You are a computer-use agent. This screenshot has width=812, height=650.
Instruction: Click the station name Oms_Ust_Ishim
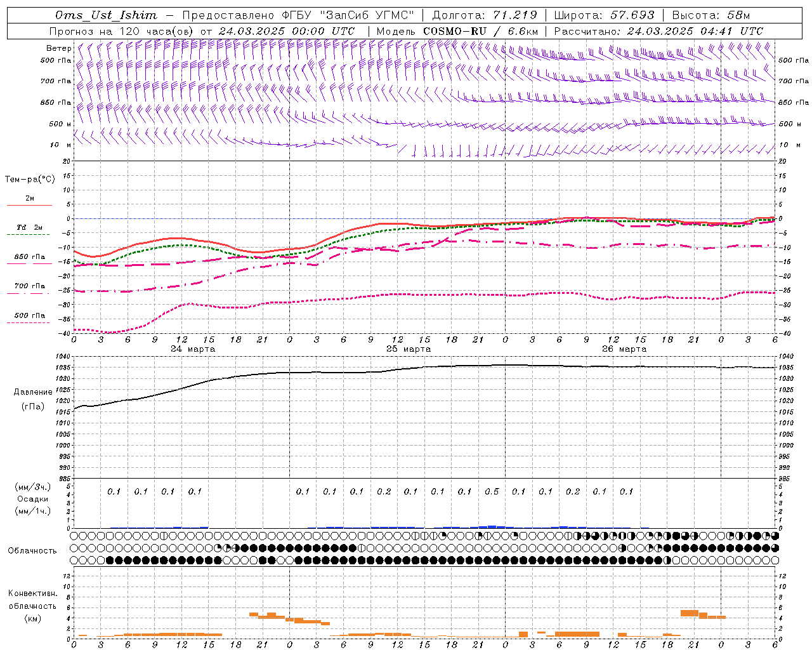[106, 15]
